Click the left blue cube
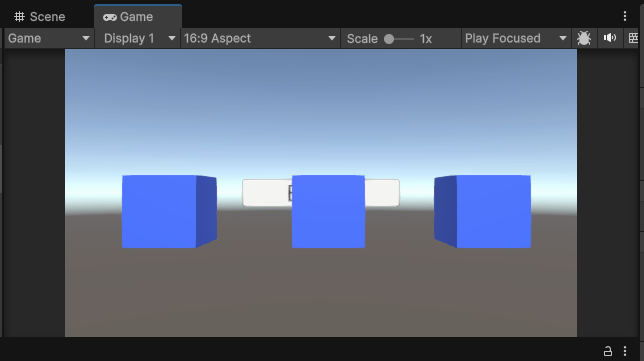Image resolution: width=644 pixels, height=361 pixels. 169,212
